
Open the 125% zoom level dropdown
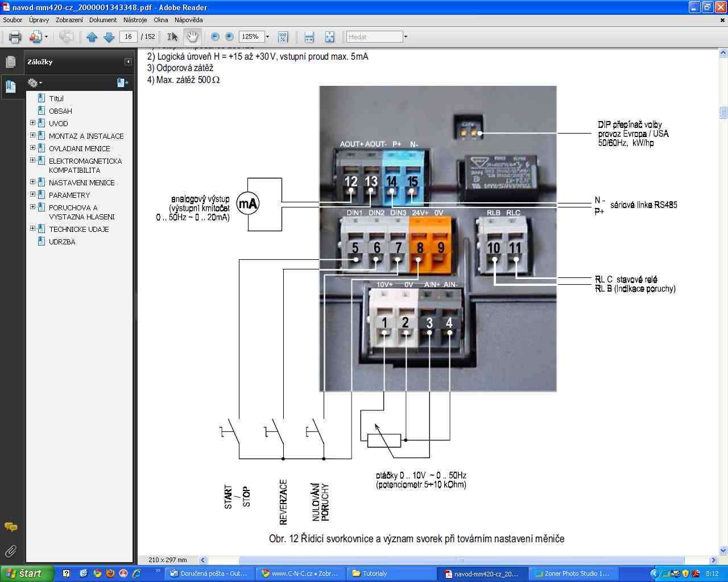pos(267,37)
